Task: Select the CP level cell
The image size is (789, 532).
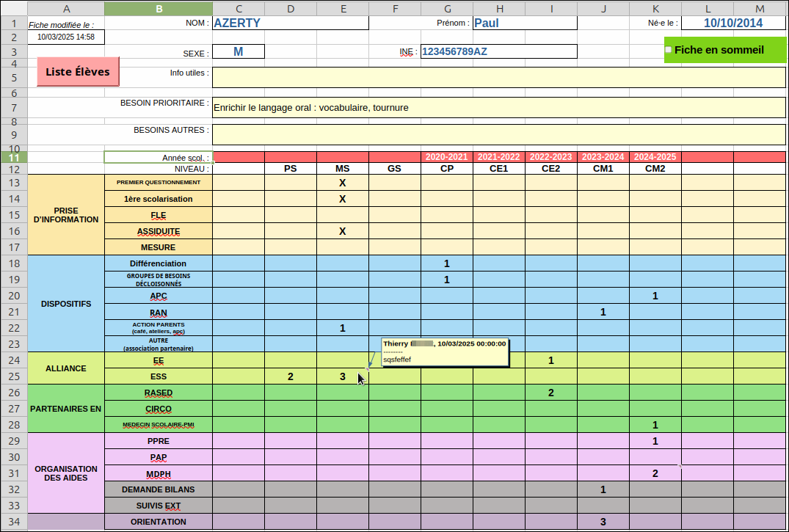Action: pyautogui.click(x=447, y=169)
